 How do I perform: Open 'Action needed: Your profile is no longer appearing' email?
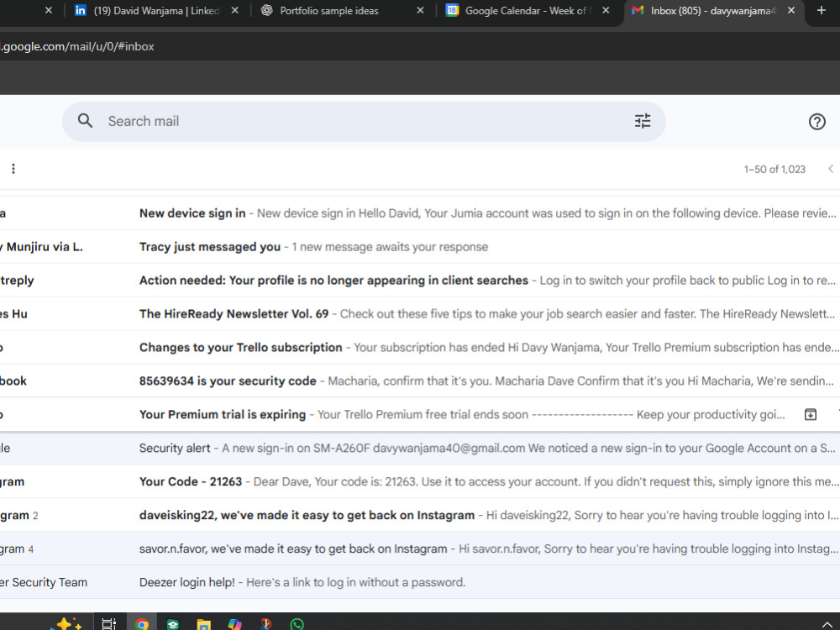(x=420, y=281)
